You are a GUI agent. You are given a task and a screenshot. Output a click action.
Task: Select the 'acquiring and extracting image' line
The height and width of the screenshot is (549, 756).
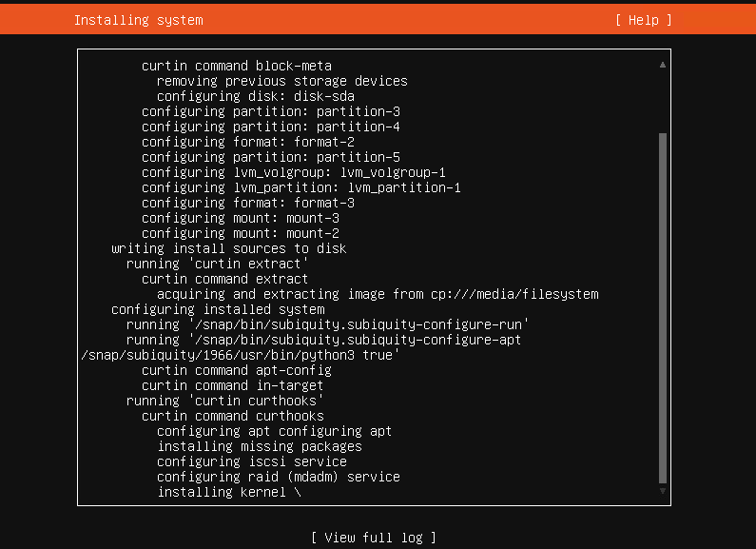(x=378, y=294)
